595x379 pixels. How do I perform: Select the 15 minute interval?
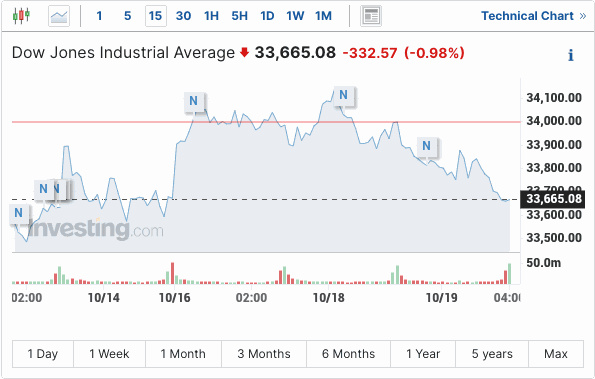click(156, 16)
